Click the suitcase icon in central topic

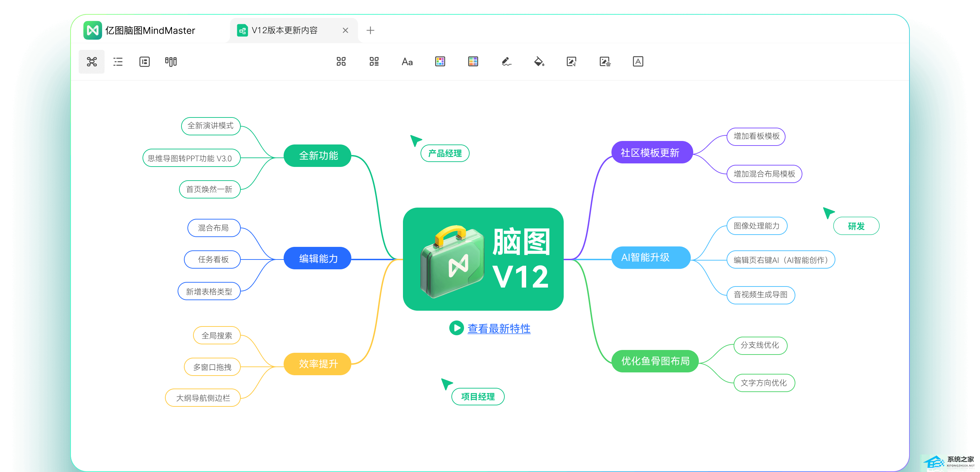(x=452, y=262)
